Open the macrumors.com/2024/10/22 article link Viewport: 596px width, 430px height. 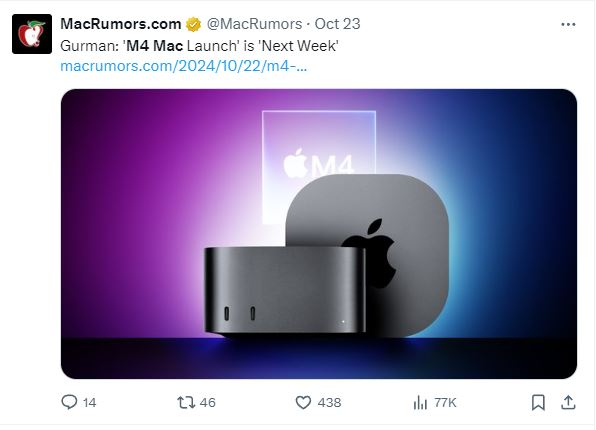(x=184, y=66)
